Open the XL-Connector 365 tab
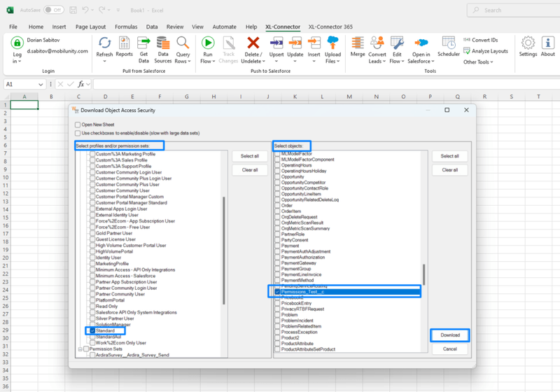The image size is (560, 392). 330,27
